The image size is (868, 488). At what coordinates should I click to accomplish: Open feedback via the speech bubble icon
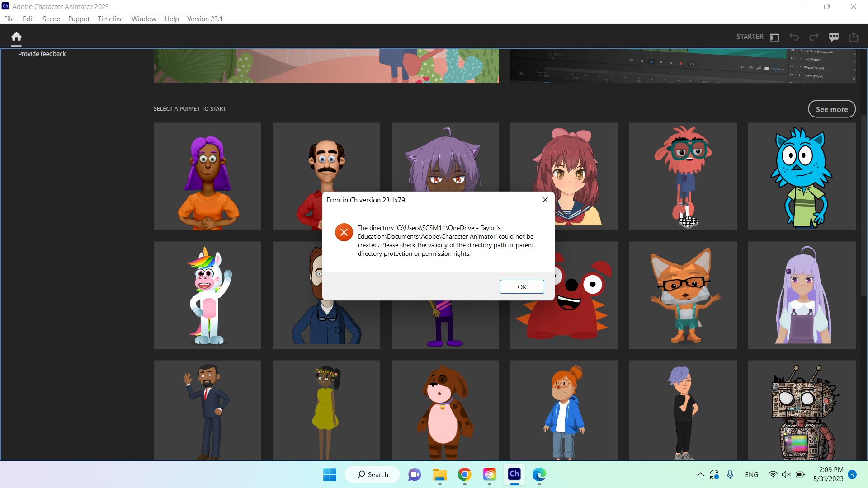click(x=834, y=37)
